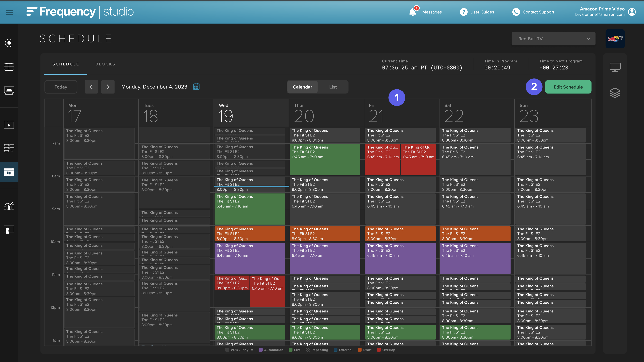Open the User Guides question mark icon
Image resolution: width=644 pixels, height=362 pixels.
464,12
